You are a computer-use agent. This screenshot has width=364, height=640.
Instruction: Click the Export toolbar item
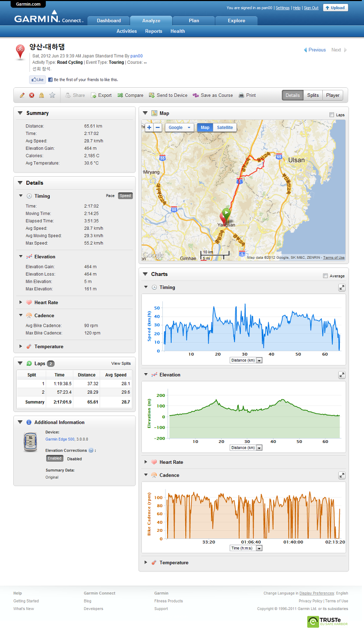point(101,95)
